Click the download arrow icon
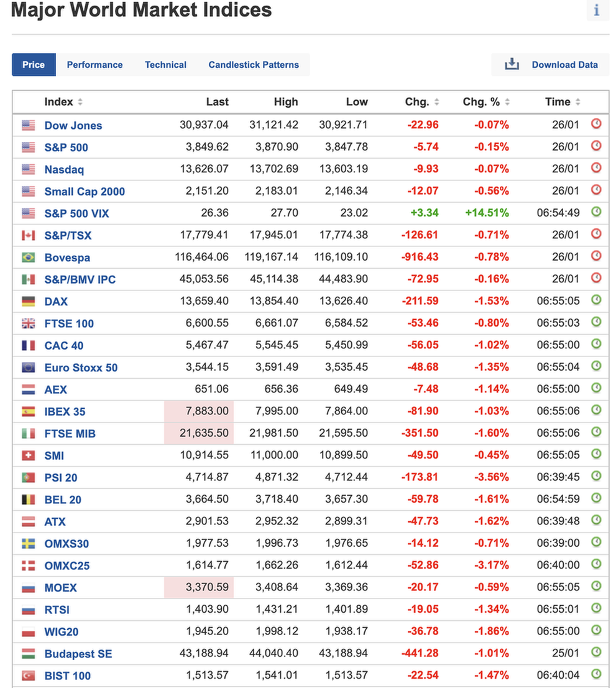Image resolution: width=616 pixels, height=688 pixels. (x=512, y=64)
